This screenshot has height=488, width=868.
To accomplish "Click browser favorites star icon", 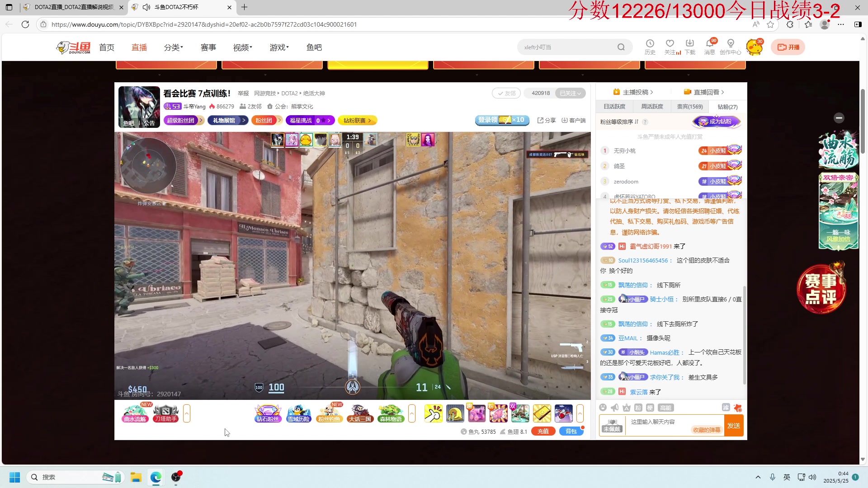I will 770,24.
